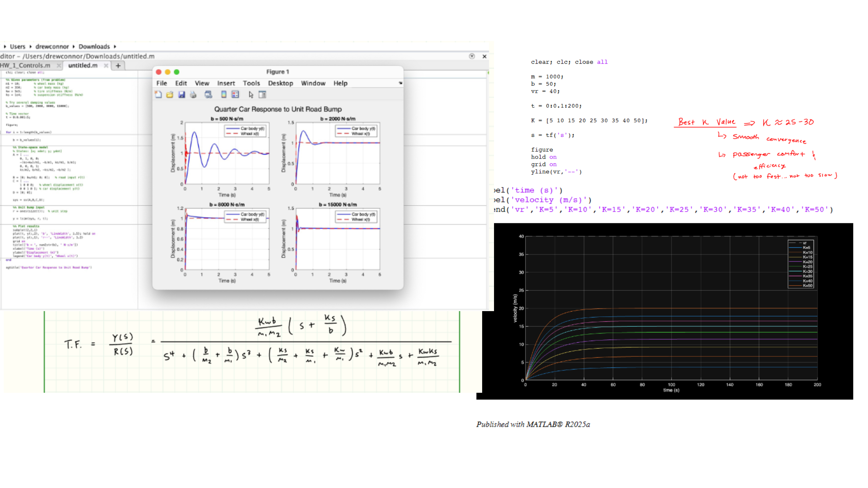Click the b = 2000 N·s/m subplot legend
The image size is (868, 488).
[356, 131]
